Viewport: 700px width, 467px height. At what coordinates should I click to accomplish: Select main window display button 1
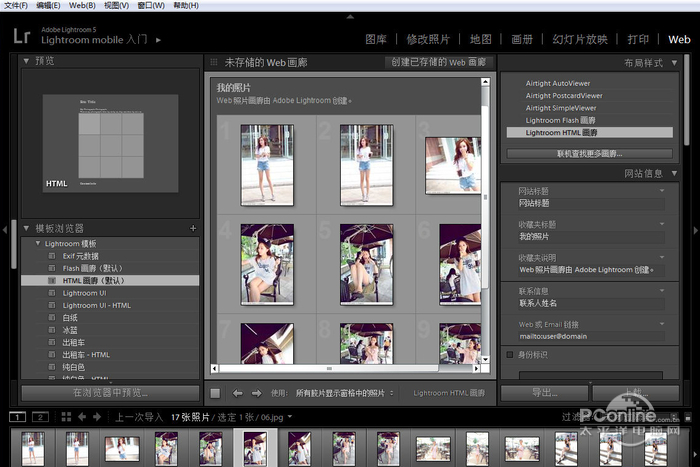[x=18, y=416]
